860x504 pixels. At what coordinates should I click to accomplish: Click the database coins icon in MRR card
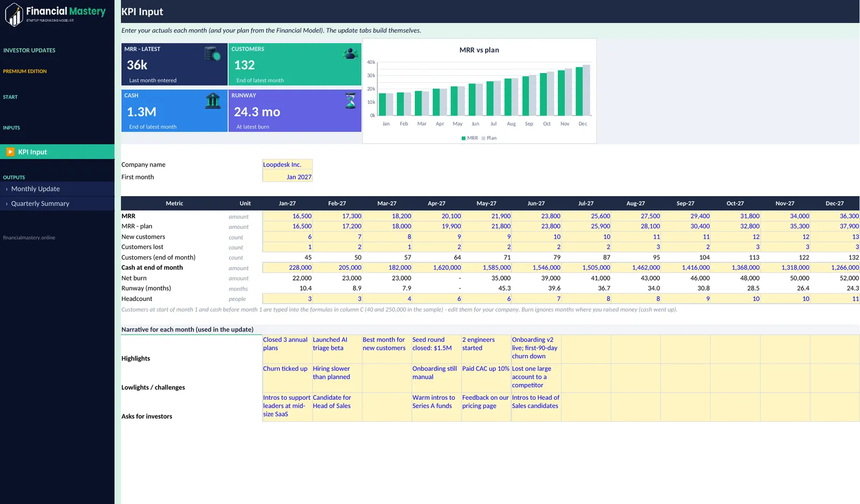coord(212,53)
